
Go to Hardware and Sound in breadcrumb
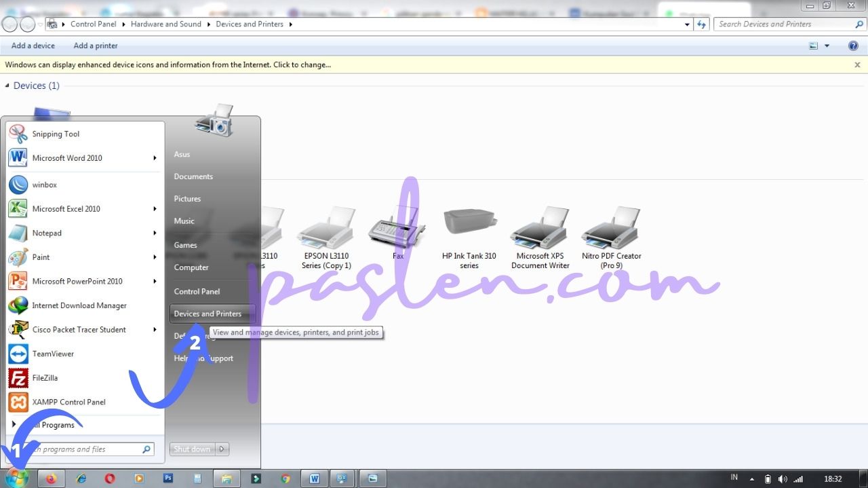pyautogui.click(x=166, y=24)
